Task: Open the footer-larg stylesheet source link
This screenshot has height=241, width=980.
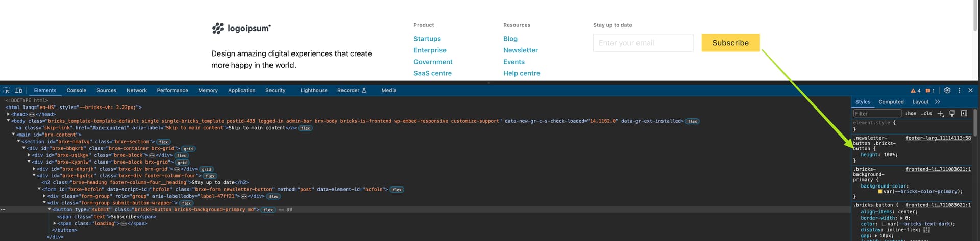Action: point(938,138)
